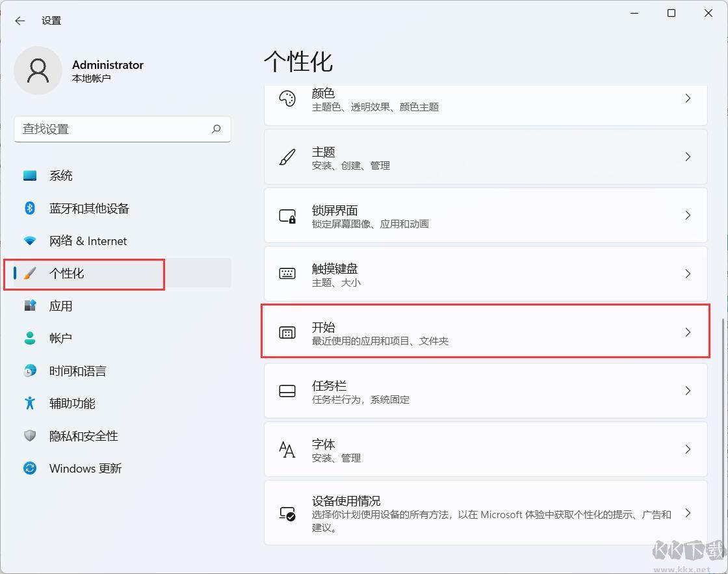Image resolution: width=728 pixels, height=574 pixels.
Task: Click the 蓝牙和其他设备 Bluetooth icon
Action: tap(30, 208)
